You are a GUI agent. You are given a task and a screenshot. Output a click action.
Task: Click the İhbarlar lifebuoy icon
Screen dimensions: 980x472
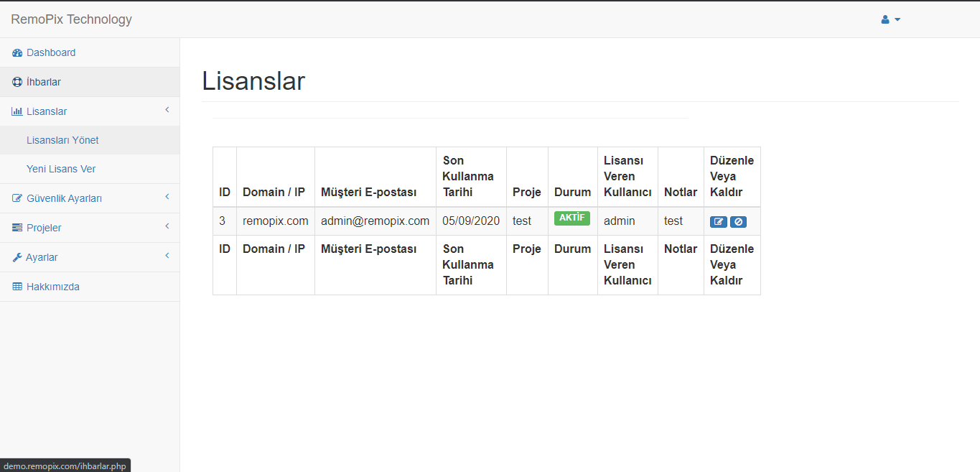[17, 83]
